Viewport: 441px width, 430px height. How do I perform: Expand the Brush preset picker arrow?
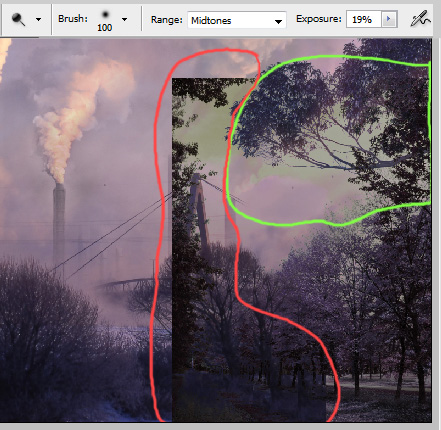click(124, 19)
